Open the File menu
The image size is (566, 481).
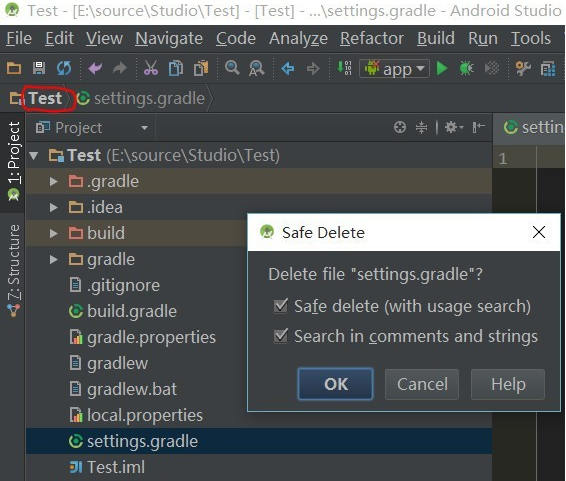tap(19, 38)
